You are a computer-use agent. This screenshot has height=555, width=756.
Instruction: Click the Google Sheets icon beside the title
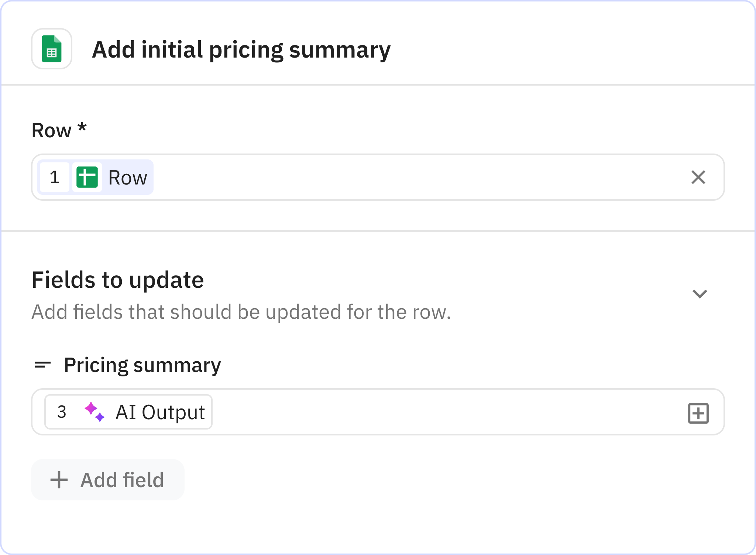51,49
